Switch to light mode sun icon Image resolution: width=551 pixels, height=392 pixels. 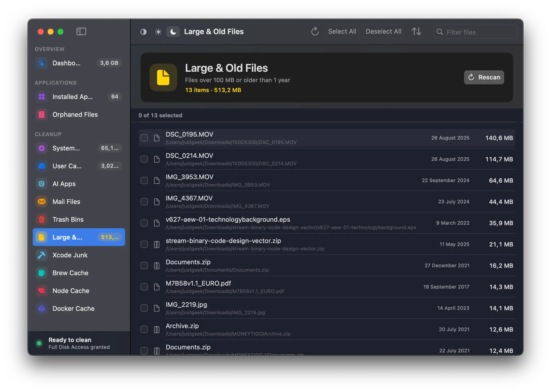click(158, 32)
